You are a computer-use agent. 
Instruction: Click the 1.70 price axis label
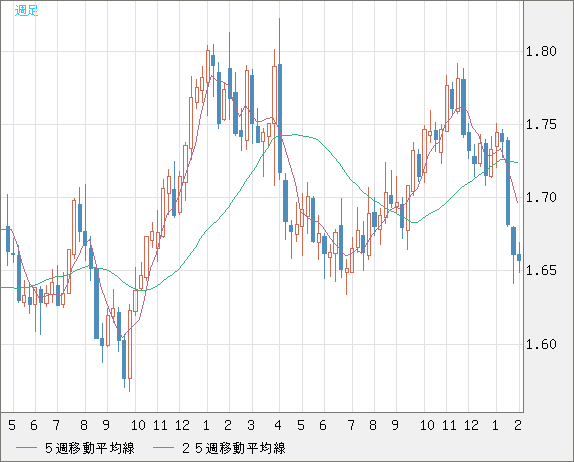(541, 197)
